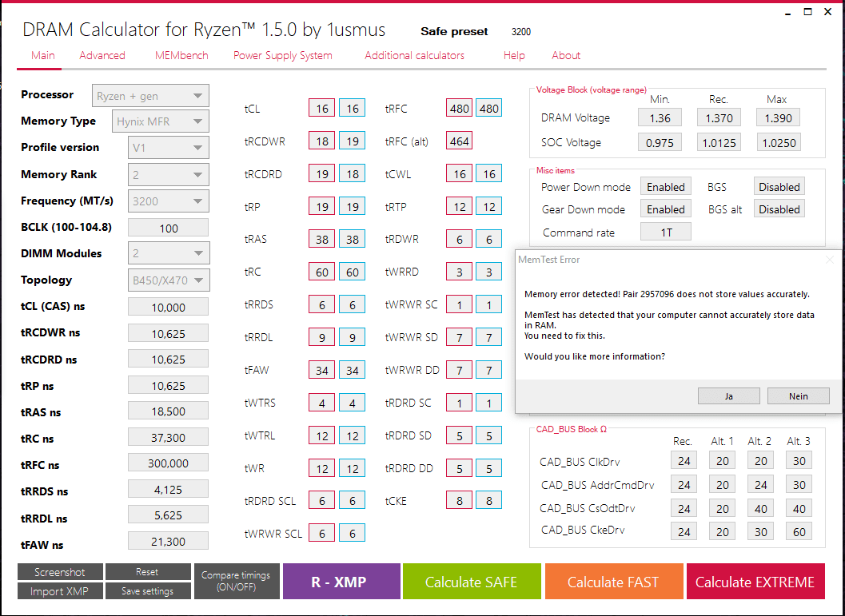Switch to the Main tab
Screen dimensions: 845x616
42,55
